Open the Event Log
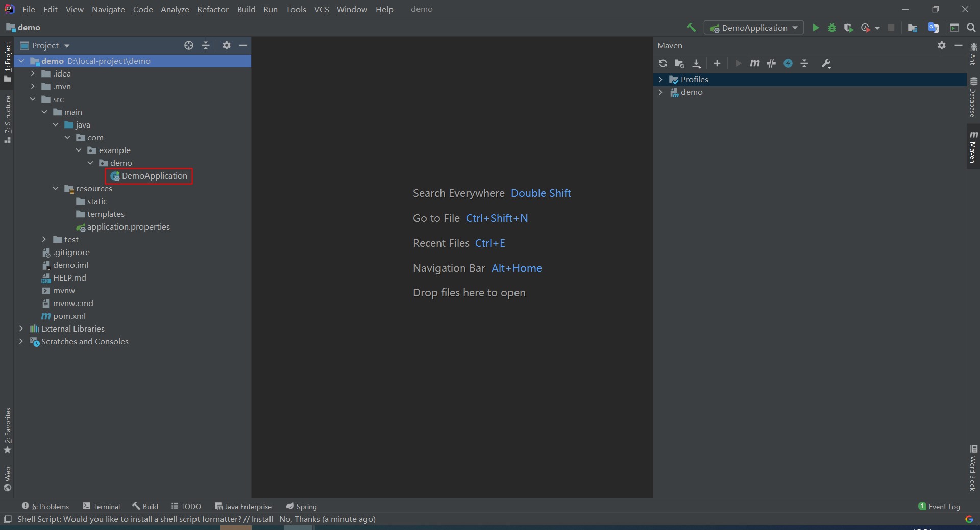Screen dimensions: 980x530 939,506
